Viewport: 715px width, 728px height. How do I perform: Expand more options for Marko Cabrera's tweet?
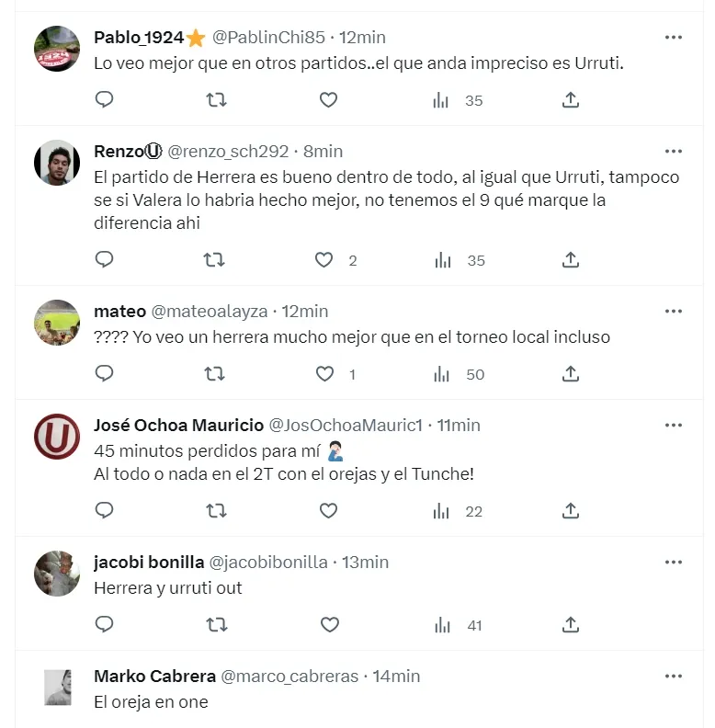click(x=674, y=676)
